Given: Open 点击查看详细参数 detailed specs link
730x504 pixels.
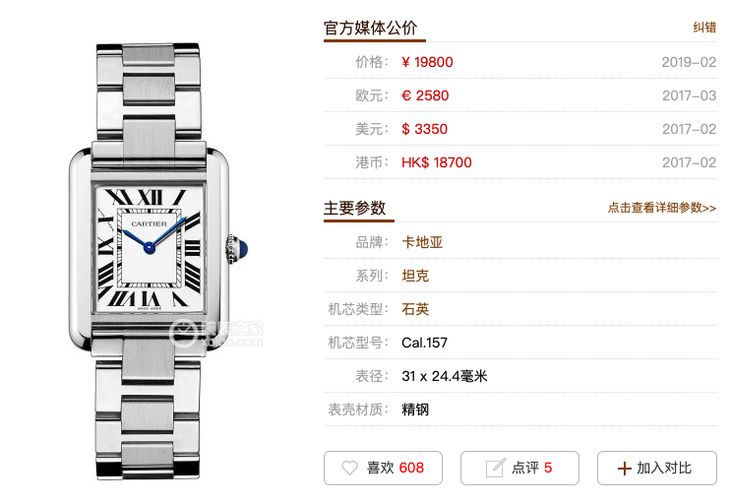Looking at the screenshot, I should (662, 208).
